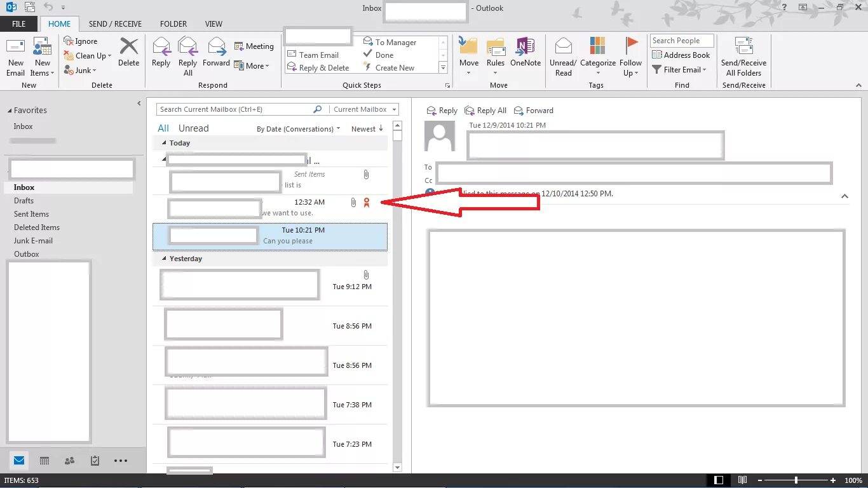
Task: Collapse the Yesterday group
Action: (165, 259)
